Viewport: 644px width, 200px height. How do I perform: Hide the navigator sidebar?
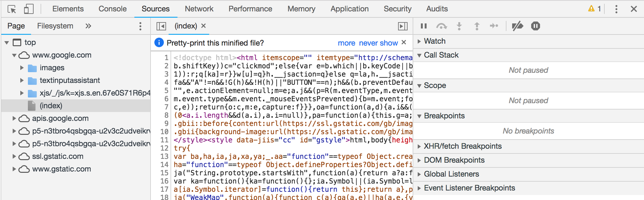pyautogui.click(x=161, y=26)
